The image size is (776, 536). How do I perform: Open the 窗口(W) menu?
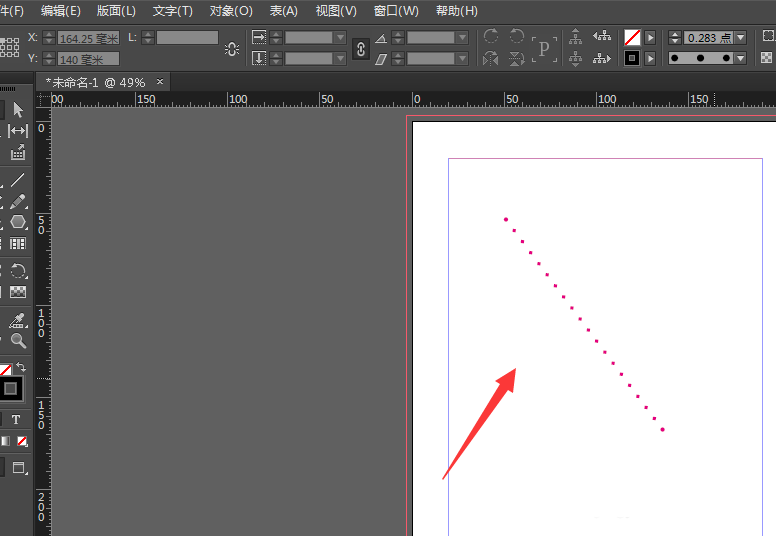[x=396, y=11]
